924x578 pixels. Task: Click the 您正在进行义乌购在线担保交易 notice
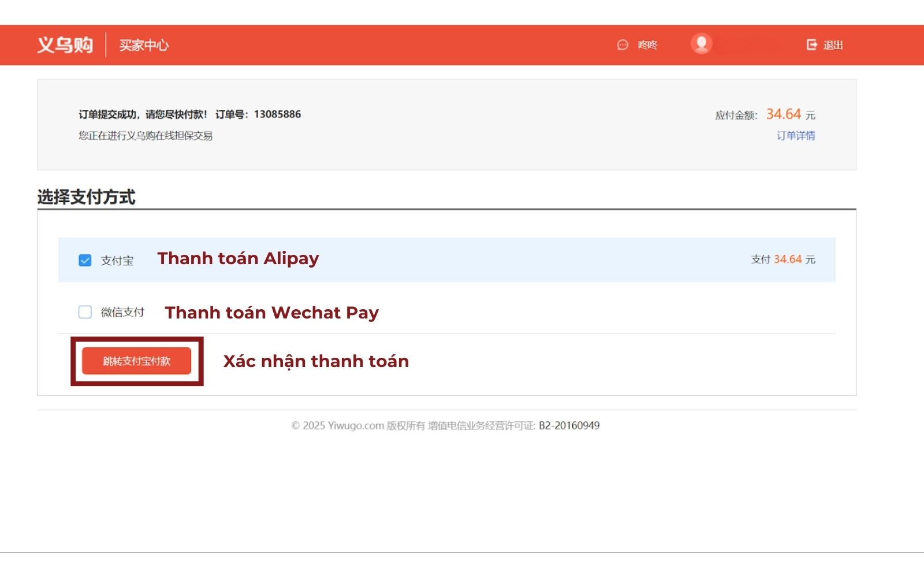tap(146, 136)
